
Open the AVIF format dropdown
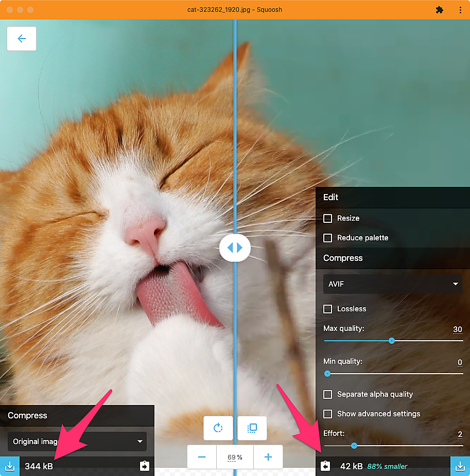393,284
